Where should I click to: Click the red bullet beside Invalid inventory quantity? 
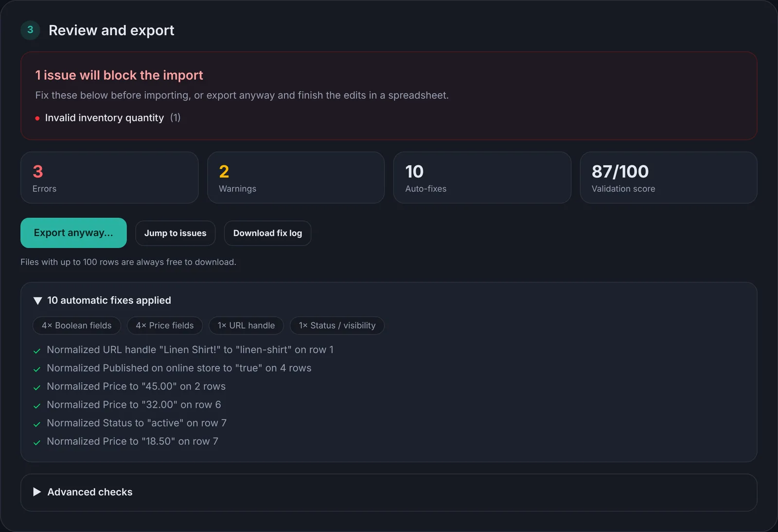[37, 118]
